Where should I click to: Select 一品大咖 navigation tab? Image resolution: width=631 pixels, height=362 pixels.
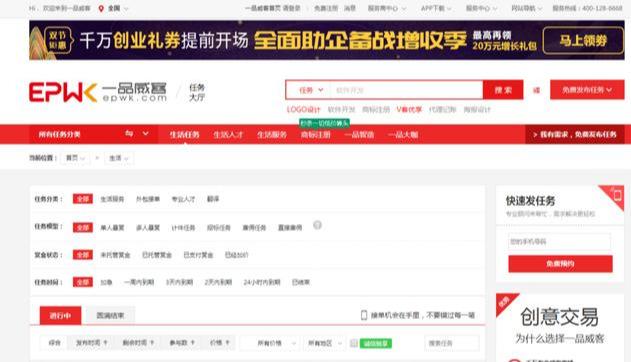pos(403,134)
